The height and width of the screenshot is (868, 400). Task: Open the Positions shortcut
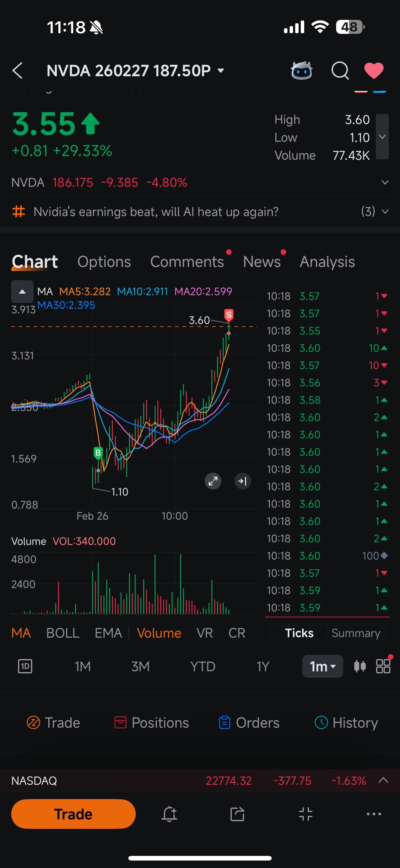[x=152, y=722]
